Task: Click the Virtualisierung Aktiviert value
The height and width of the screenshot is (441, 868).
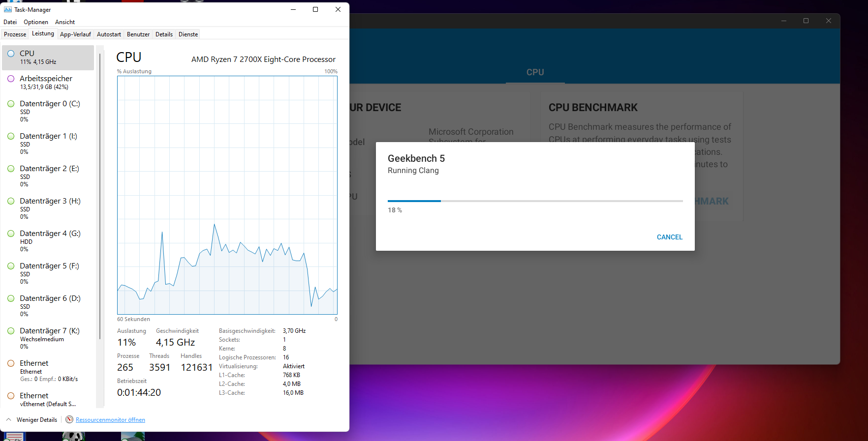Action: click(294, 366)
